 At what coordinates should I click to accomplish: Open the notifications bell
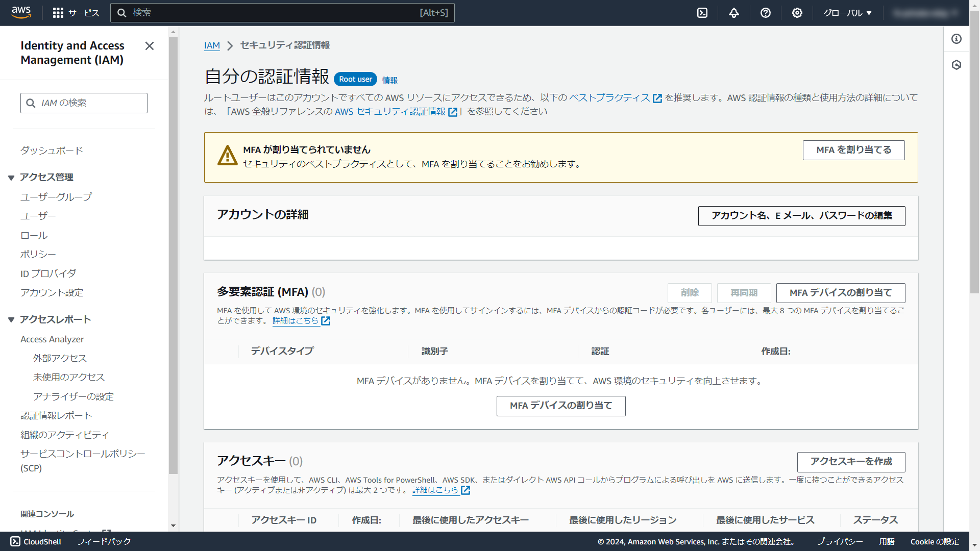tap(734, 13)
